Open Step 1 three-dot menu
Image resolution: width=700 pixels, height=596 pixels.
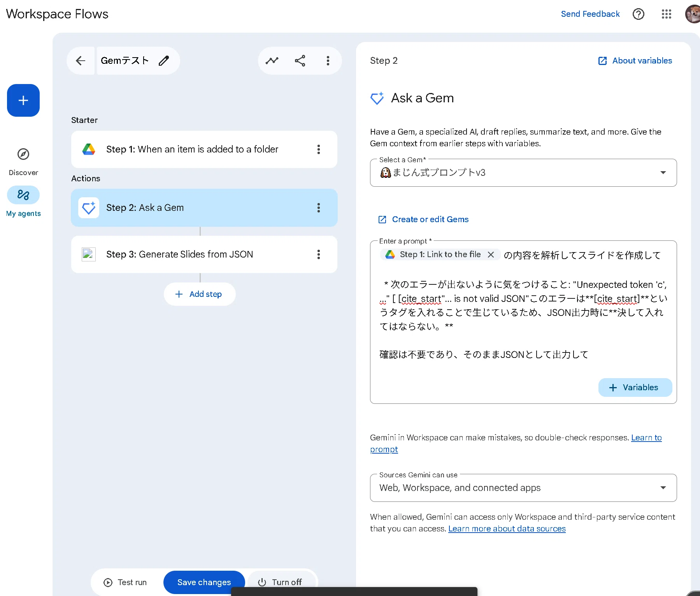coord(319,149)
